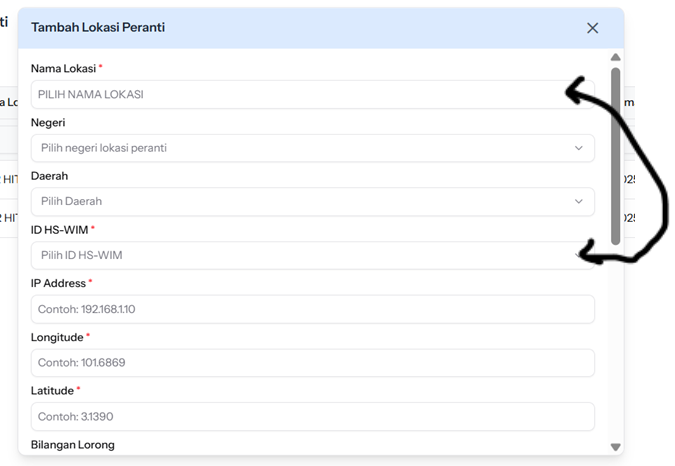Click the Nama Lokasi input field
Image resolution: width=675 pixels, height=466 pixels.
(300, 94)
